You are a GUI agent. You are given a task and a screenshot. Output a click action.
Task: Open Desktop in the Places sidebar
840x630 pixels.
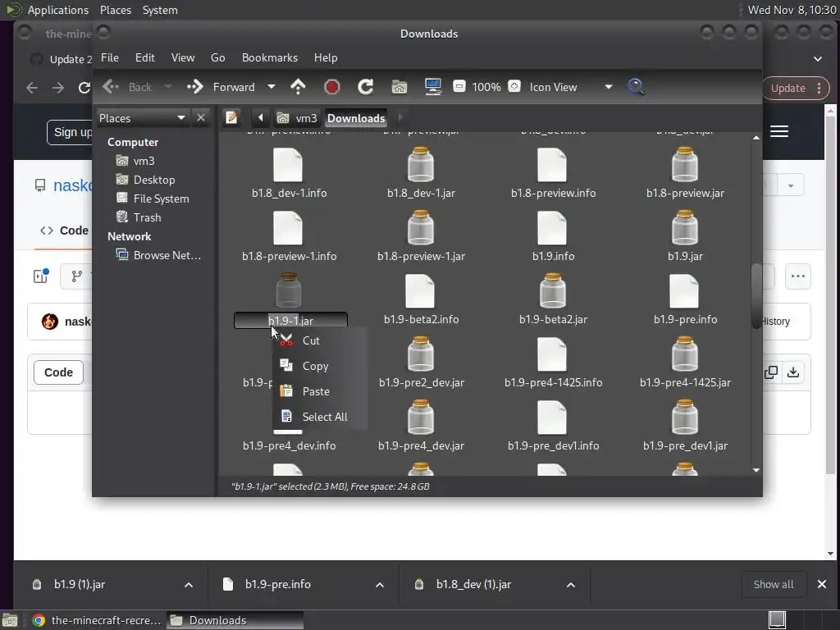coord(153,180)
